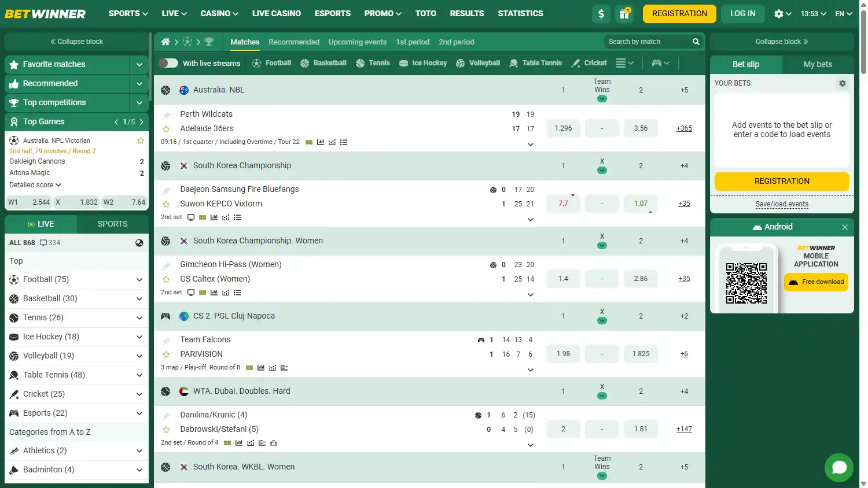The height and width of the screenshot is (488, 868).
Task: Filter by Tennis in sport filter bar
Action: [373, 63]
